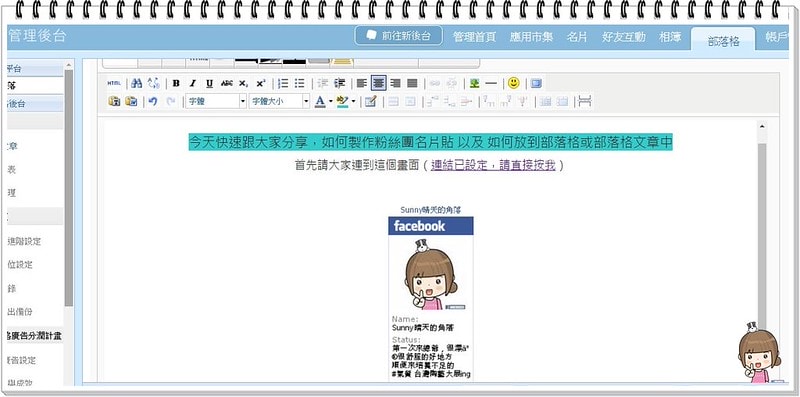Click the sidebar 進階設定 link
This screenshot has width=800, height=397.
coord(24,241)
